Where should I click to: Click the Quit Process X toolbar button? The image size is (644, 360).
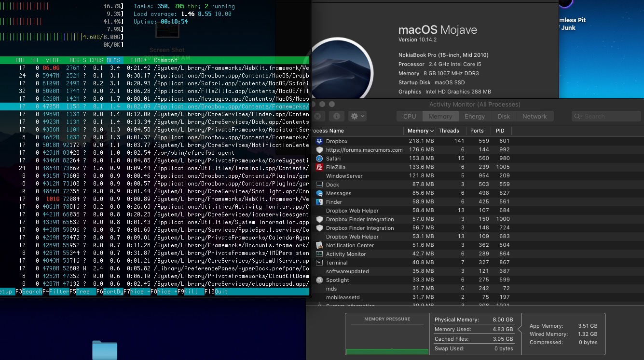point(316,116)
